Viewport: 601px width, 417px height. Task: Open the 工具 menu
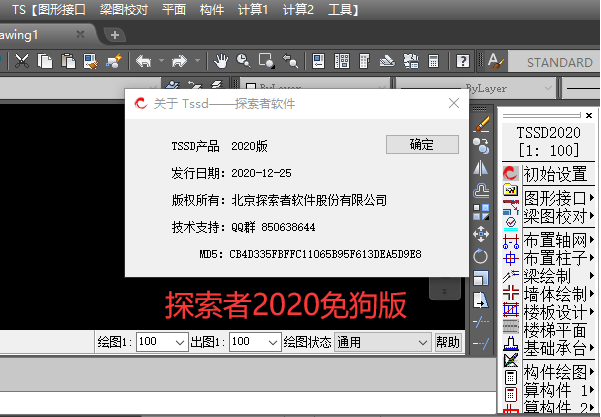[340, 10]
